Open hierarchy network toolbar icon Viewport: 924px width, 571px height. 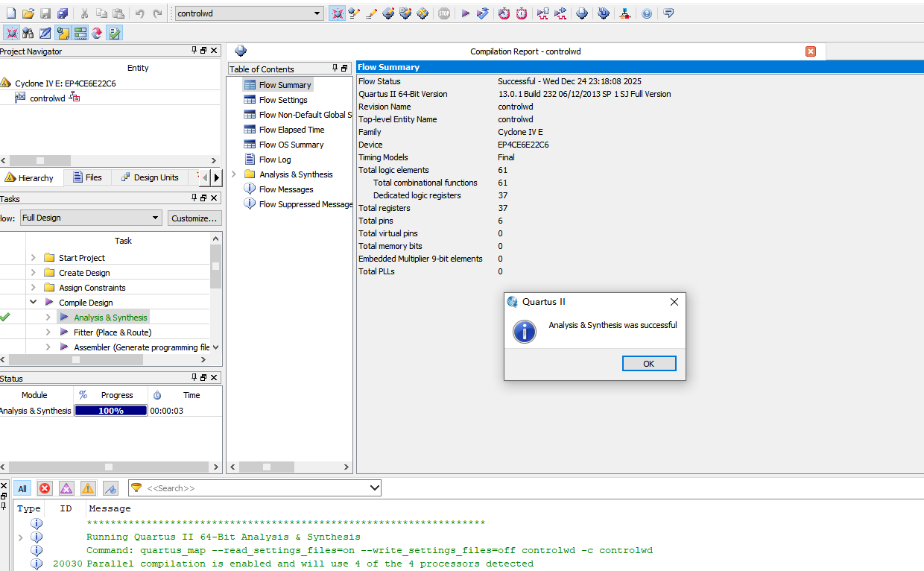coord(624,13)
